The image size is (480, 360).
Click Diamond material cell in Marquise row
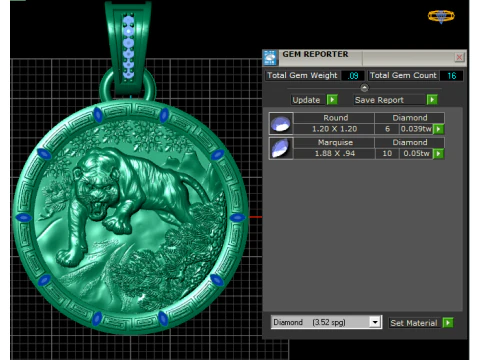click(x=410, y=142)
